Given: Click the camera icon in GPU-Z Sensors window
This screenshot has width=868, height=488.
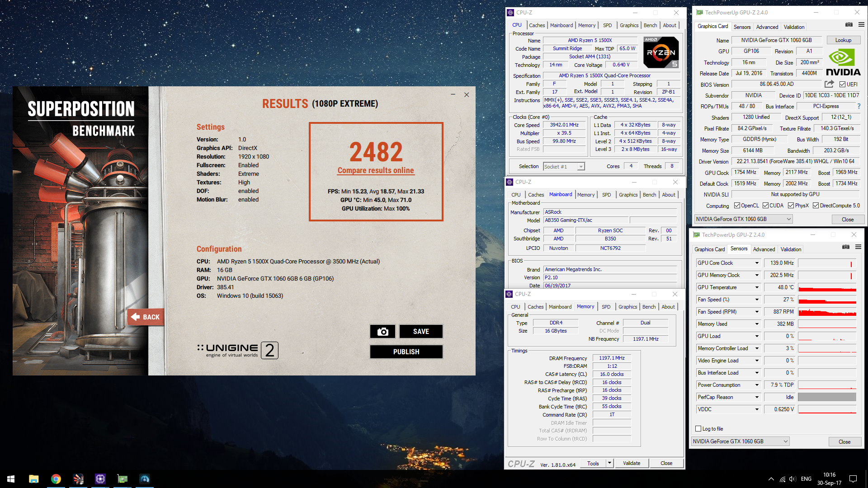Looking at the screenshot, I should point(846,247).
